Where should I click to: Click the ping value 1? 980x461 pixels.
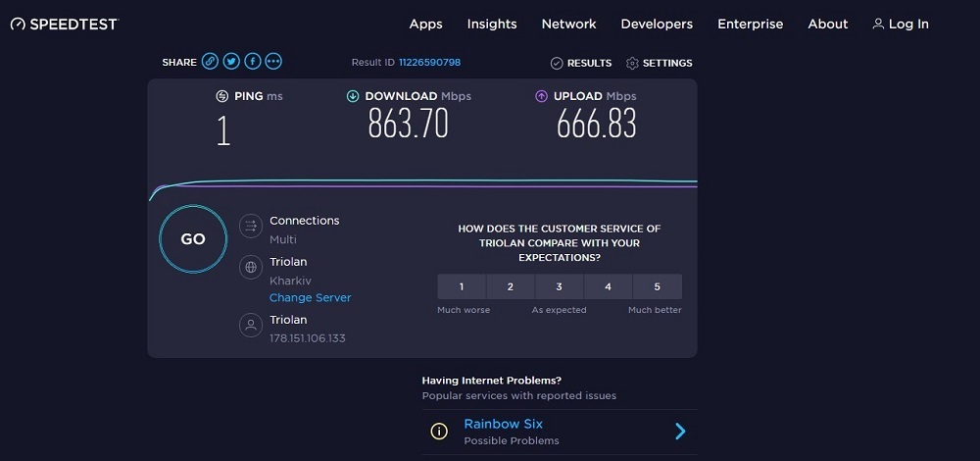[223, 132]
